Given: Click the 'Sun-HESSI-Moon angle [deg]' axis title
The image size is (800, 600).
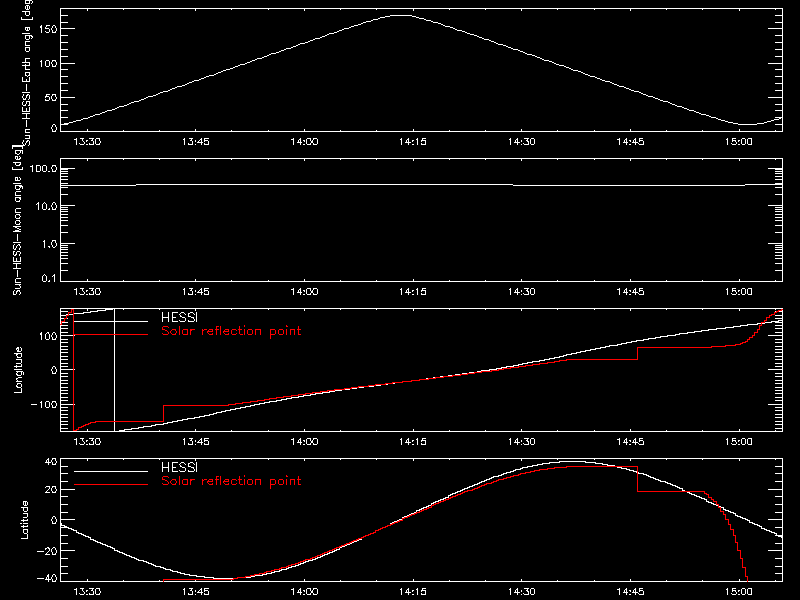Looking at the screenshot, I should coord(17,220).
